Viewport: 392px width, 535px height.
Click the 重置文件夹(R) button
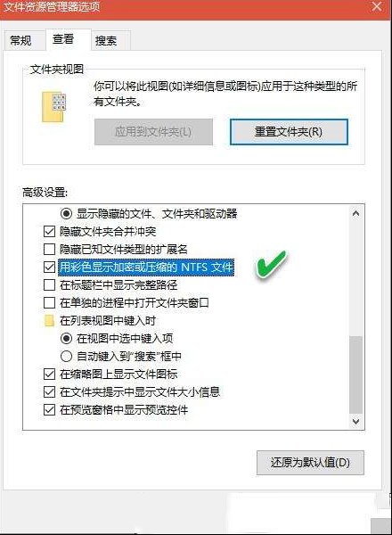[289, 132]
